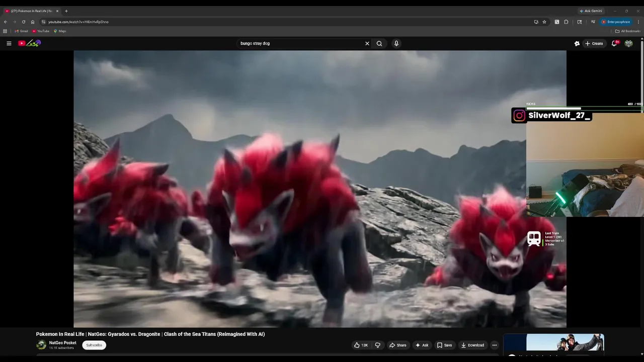Reload the YouTube page
644x362 pixels.
(x=23, y=22)
